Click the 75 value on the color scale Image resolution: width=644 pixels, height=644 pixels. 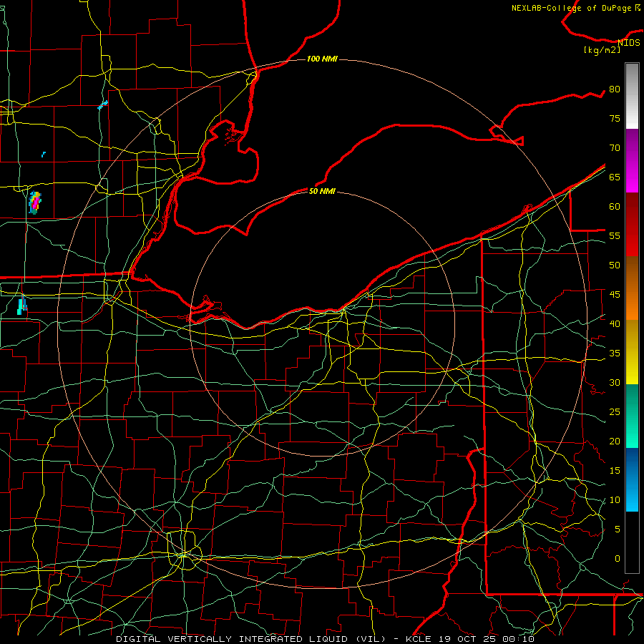click(615, 118)
